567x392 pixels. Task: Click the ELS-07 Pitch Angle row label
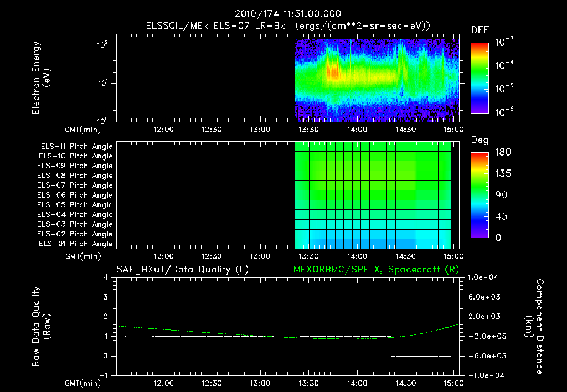point(75,185)
